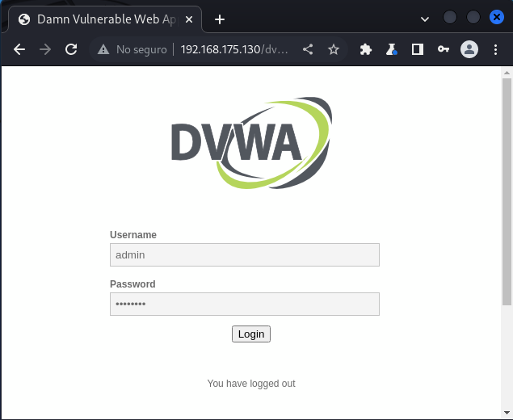Open the 'No seguro' security warning

pyautogui.click(x=132, y=49)
